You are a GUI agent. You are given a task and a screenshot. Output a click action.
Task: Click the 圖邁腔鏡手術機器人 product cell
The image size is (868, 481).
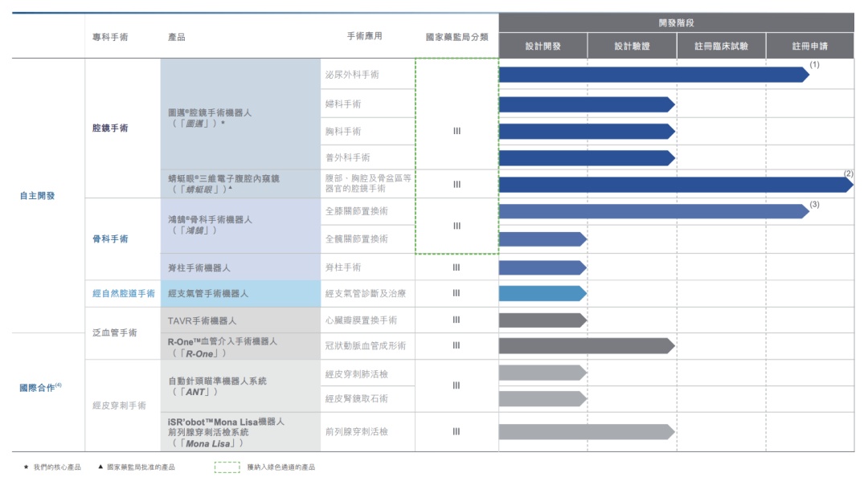click(210, 118)
